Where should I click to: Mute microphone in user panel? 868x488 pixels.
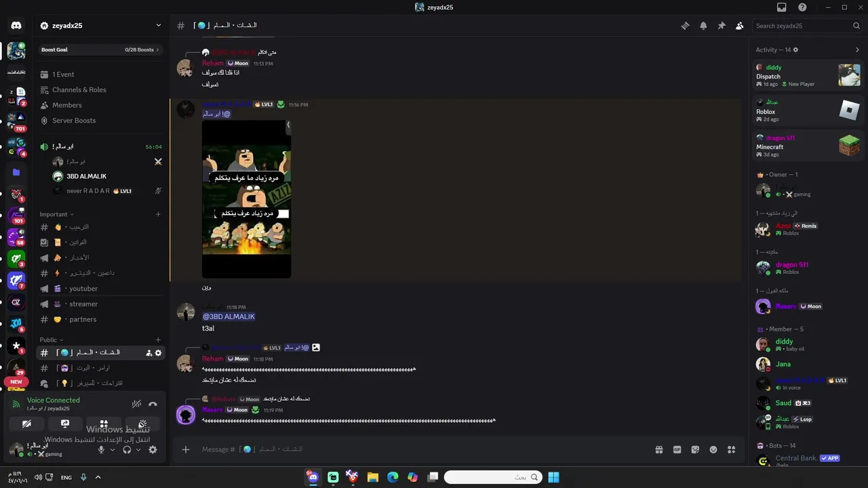[x=101, y=449]
